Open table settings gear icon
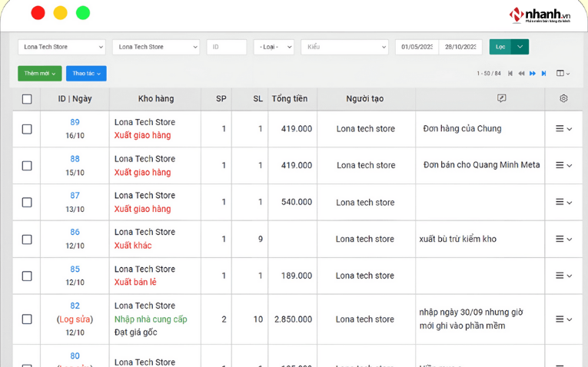This screenshot has height=367, width=588. [x=563, y=98]
